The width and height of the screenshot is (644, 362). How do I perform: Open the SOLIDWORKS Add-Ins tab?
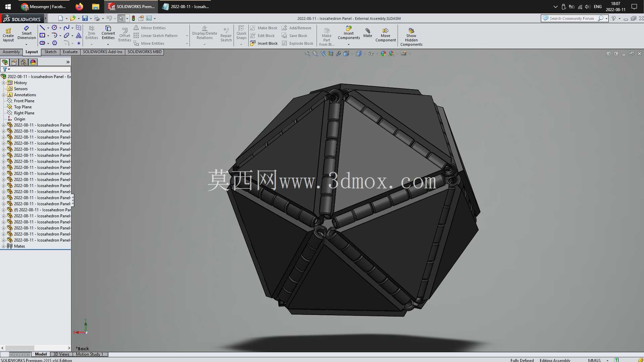tap(103, 52)
